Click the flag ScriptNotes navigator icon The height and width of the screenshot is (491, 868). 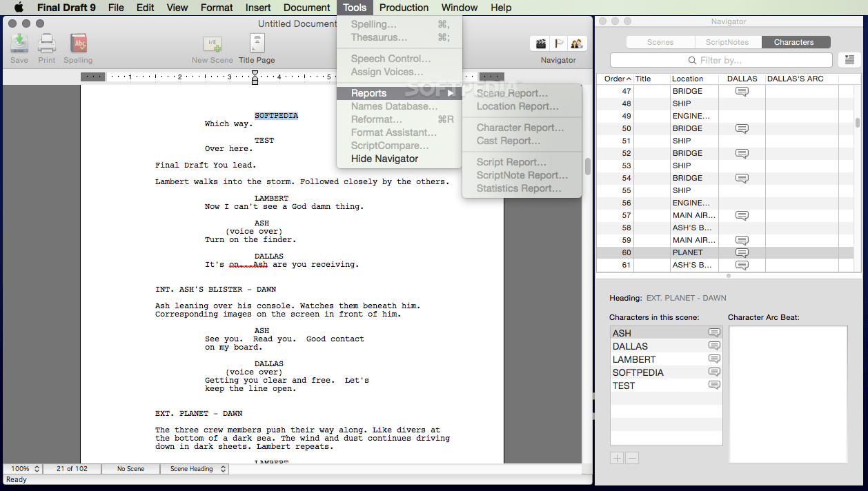[559, 43]
